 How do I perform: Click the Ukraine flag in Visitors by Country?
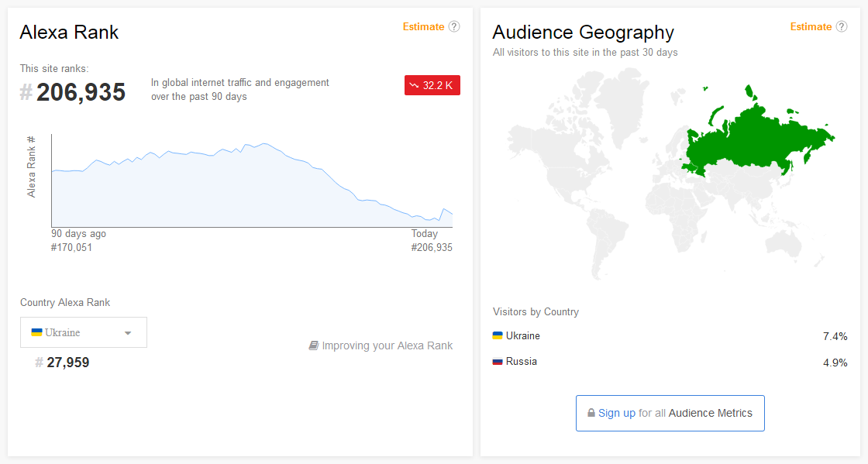498,335
